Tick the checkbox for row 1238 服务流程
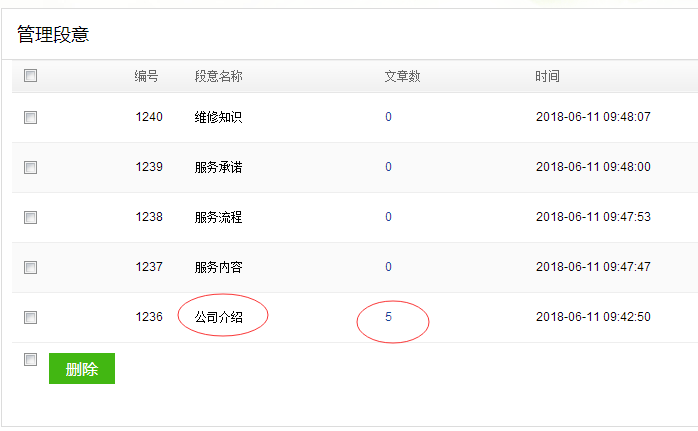The width and height of the screenshot is (698, 431). 30,217
